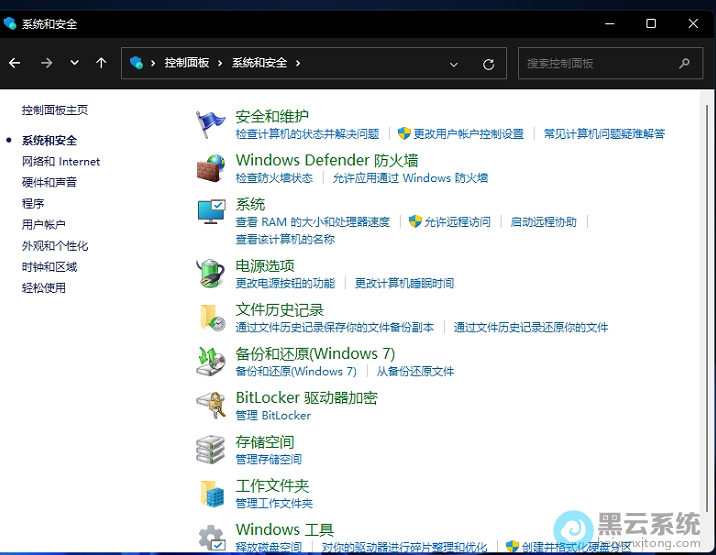
Task: Open the Windows Defender firewall brick icon
Action: pyautogui.click(x=211, y=167)
